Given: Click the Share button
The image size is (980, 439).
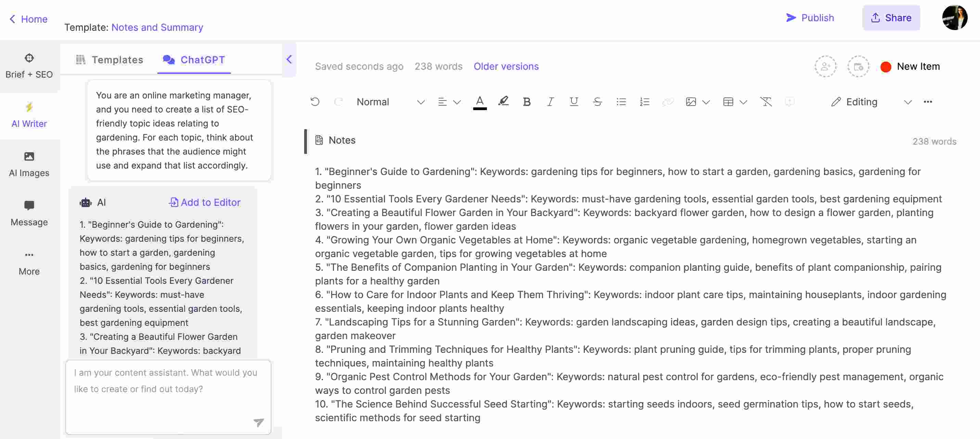Looking at the screenshot, I should tap(891, 17).
